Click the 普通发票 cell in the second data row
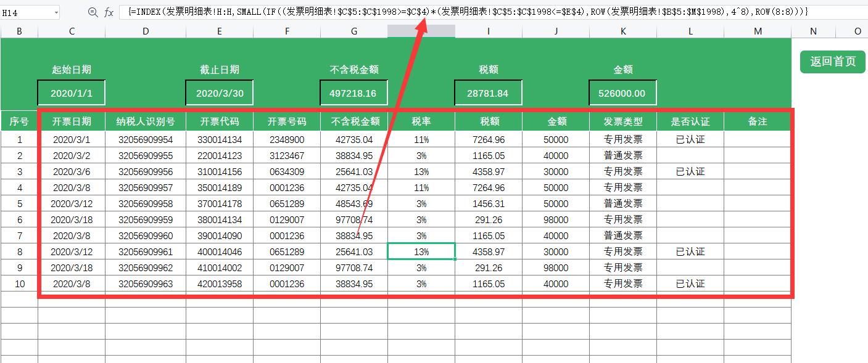Screen dimensions: 868x363 click(622, 155)
